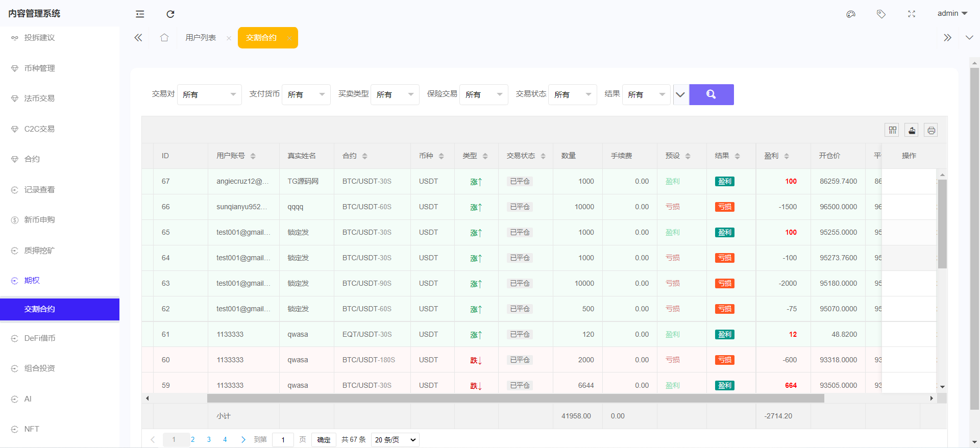
Task: Toggle fullscreen mode icon
Action: 912,14
